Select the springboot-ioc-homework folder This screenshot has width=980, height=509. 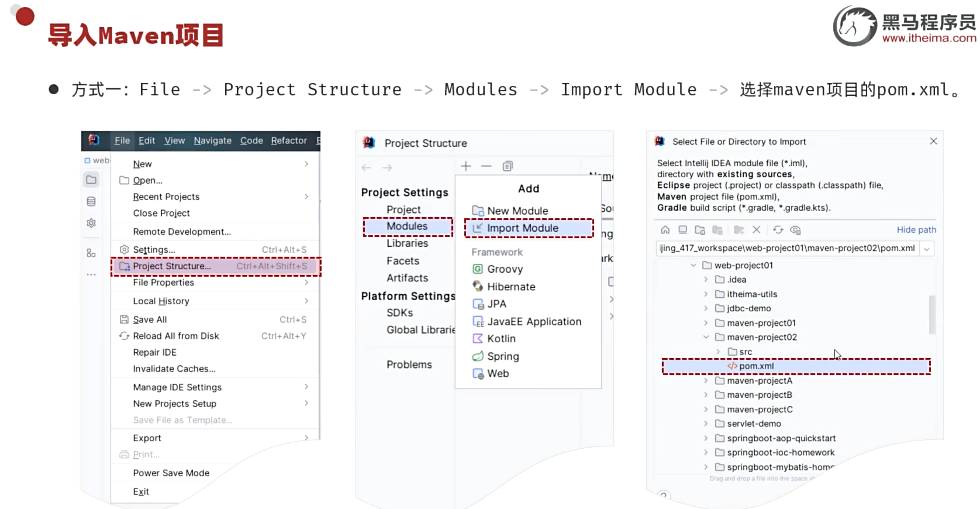[781, 452]
